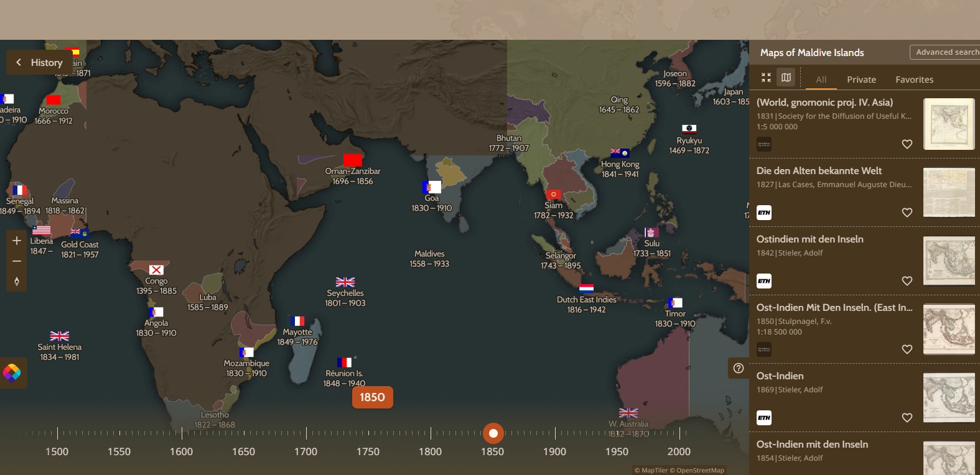
Task: Select the Goa flag icon
Action: 432,187
